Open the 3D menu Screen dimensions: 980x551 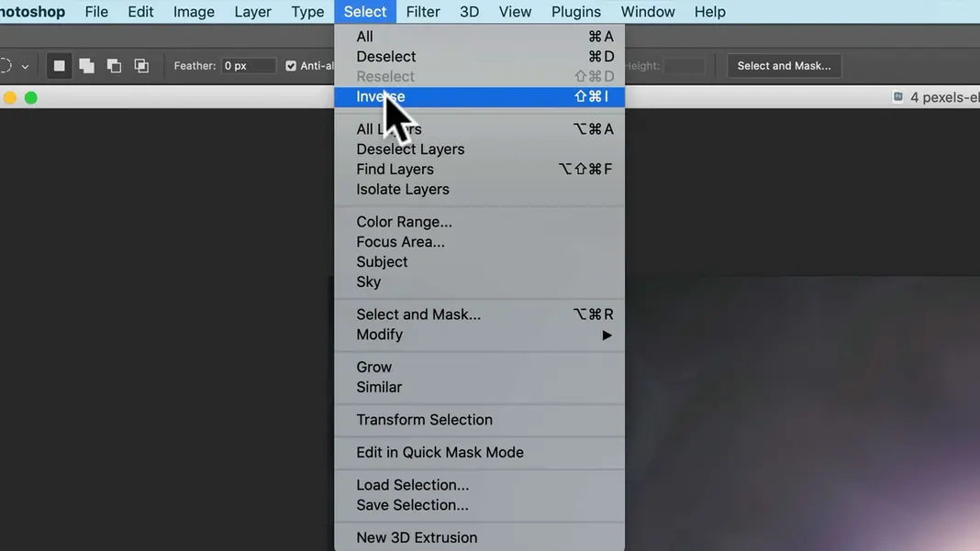[x=470, y=12]
